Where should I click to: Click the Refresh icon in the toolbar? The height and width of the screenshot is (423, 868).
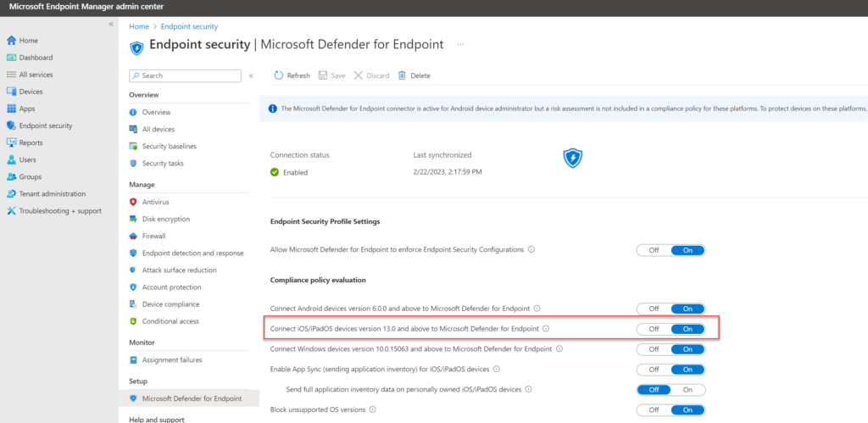278,75
